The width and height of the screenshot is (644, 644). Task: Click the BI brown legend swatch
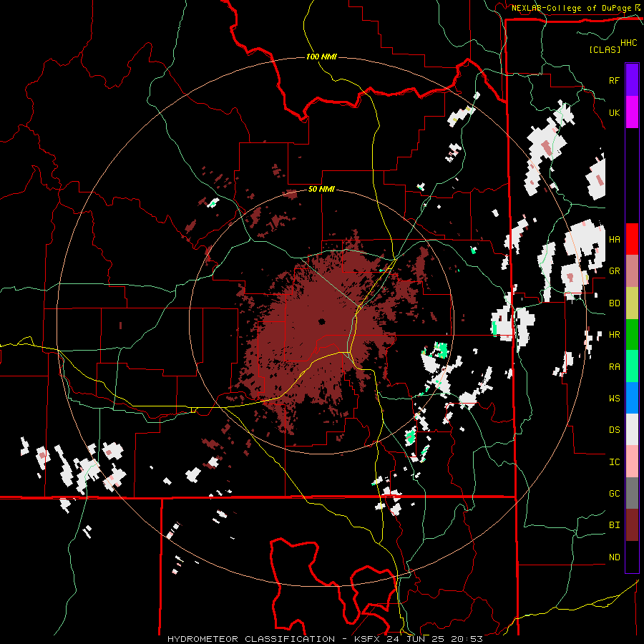click(632, 525)
